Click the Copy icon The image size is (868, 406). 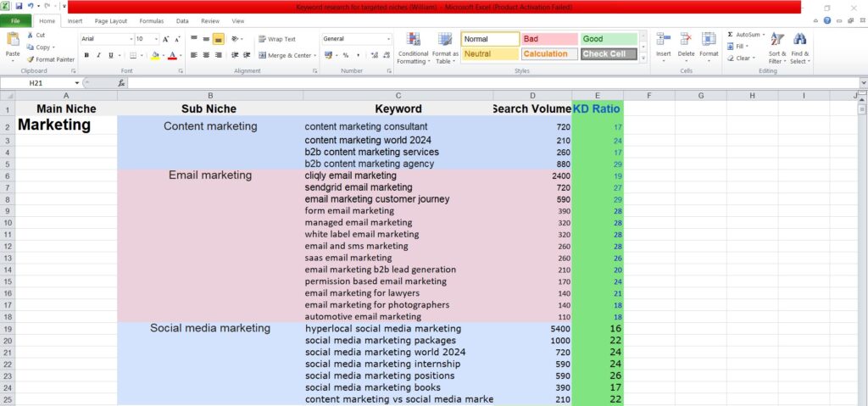tap(31, 47)
